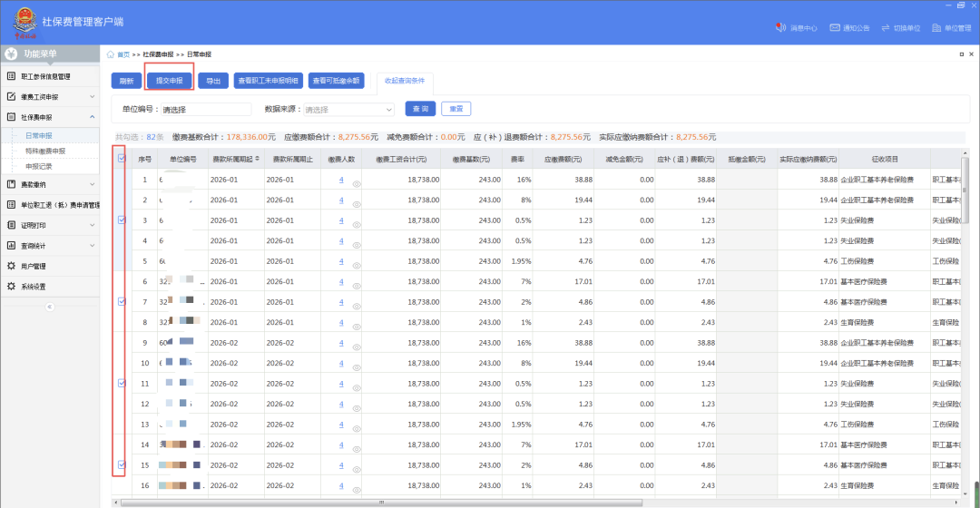Click the 费款缴纳 sidebar icon

coord(11,184)
